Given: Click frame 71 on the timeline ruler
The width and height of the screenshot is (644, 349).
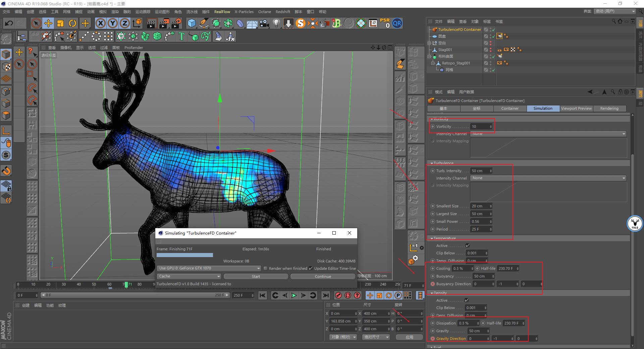Looking at the screenshot, I should click(127, 284).
